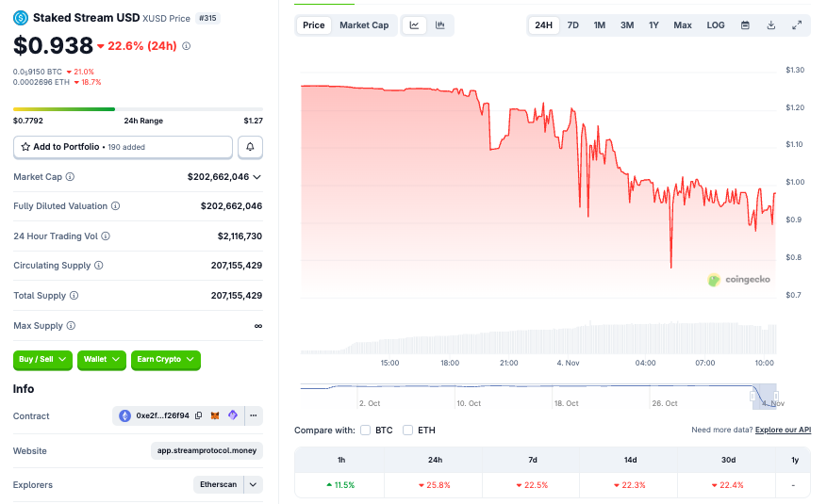Switch to the Market Cap tab
Viewport: 827px width, 504px height.
pyautogui.click(x=364, y=25)
